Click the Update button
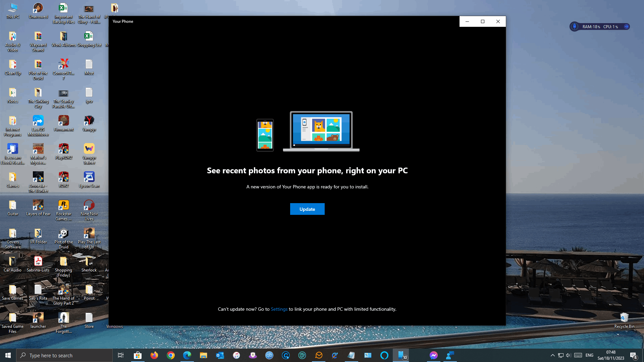This screenshot has height=362, width=644. (x=307, y=209)
